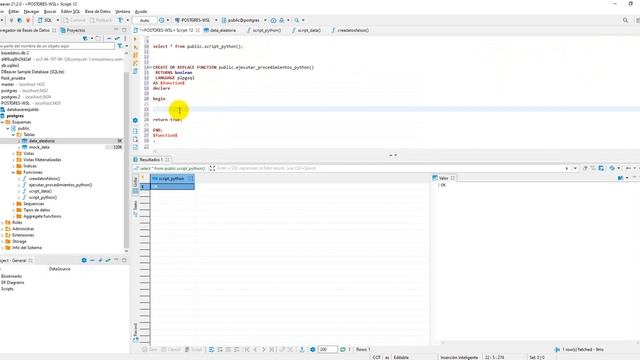Click the results Save button
Screen dimensions: 640x360
tap(150, 349)
